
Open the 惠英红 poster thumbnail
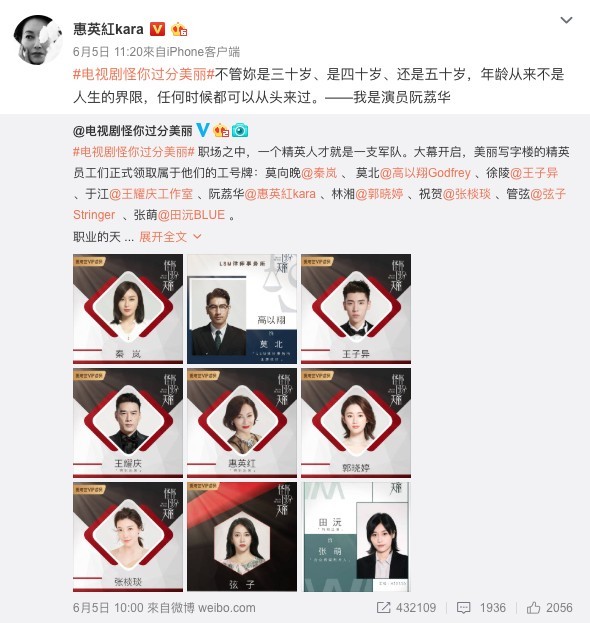click(x=242, y=423)
